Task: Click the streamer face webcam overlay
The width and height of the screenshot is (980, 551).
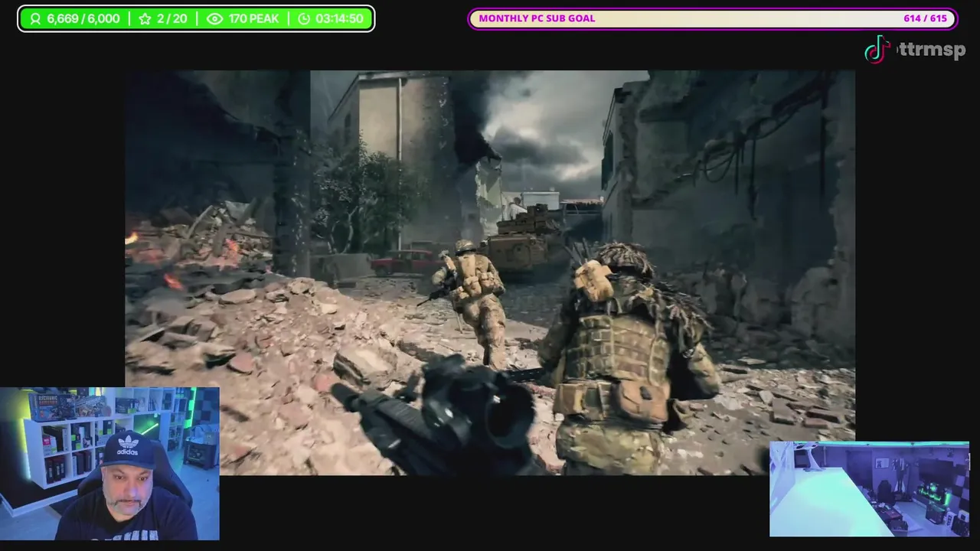Action: [x=109, y=464]
